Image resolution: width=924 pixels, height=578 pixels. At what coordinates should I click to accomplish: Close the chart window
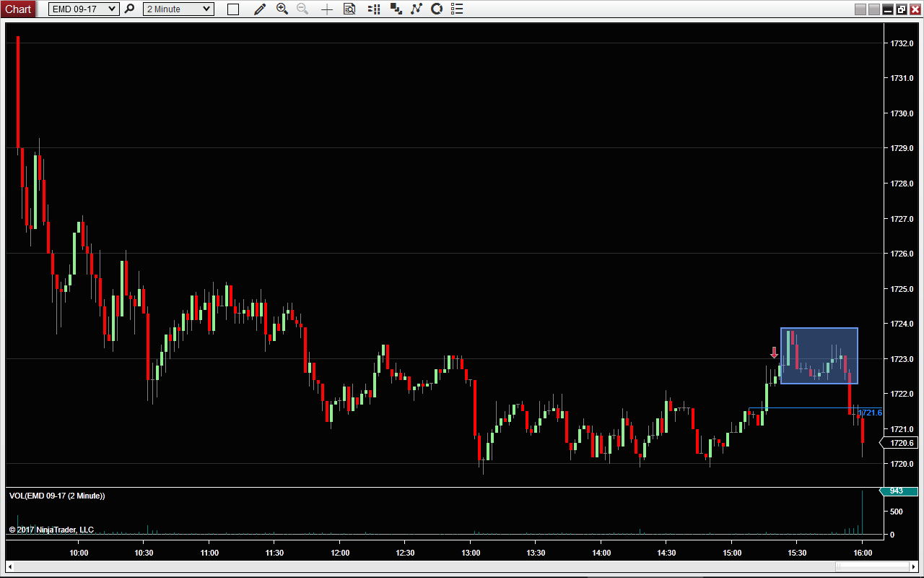[915, 9]
